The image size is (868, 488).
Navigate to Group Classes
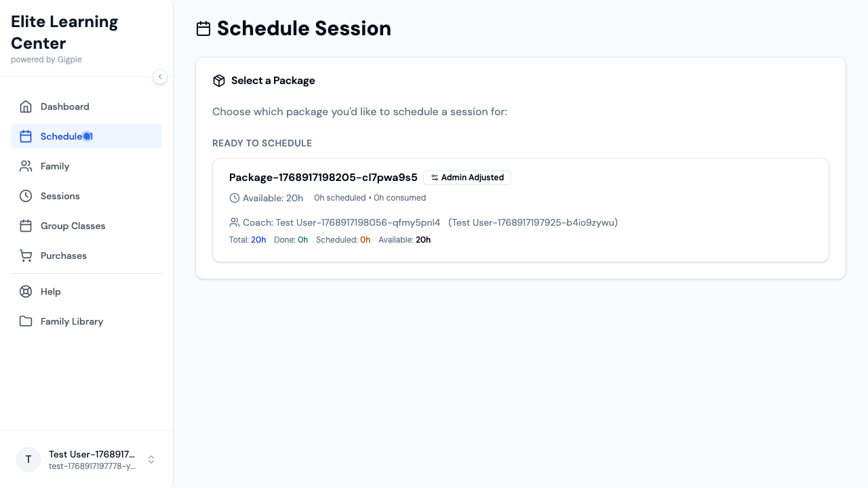point(73,226)
